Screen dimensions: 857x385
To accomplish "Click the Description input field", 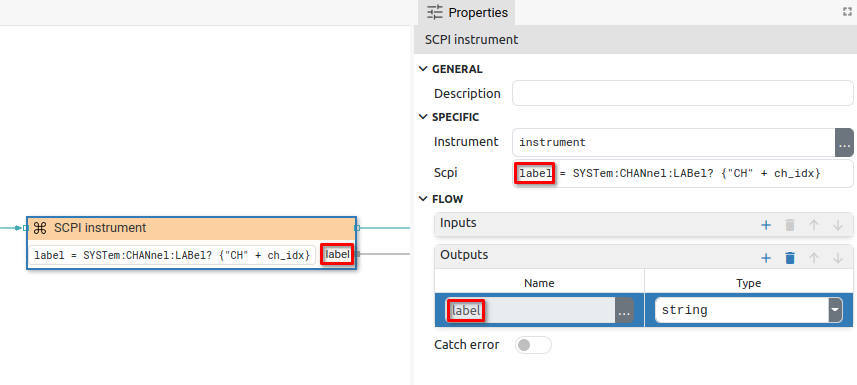I will point(682,94).
